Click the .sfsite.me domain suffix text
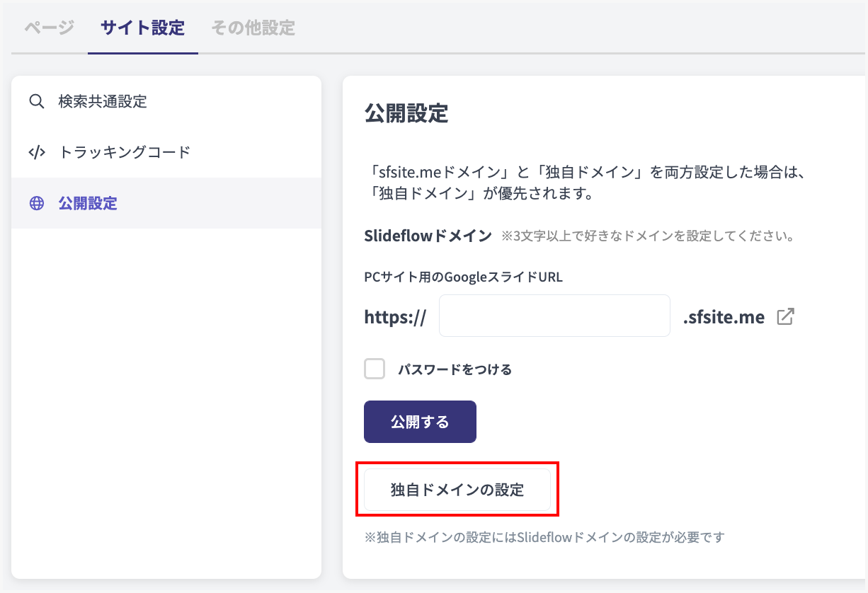The width and height of the screenshot is (868, 593). tap(724, 317)
